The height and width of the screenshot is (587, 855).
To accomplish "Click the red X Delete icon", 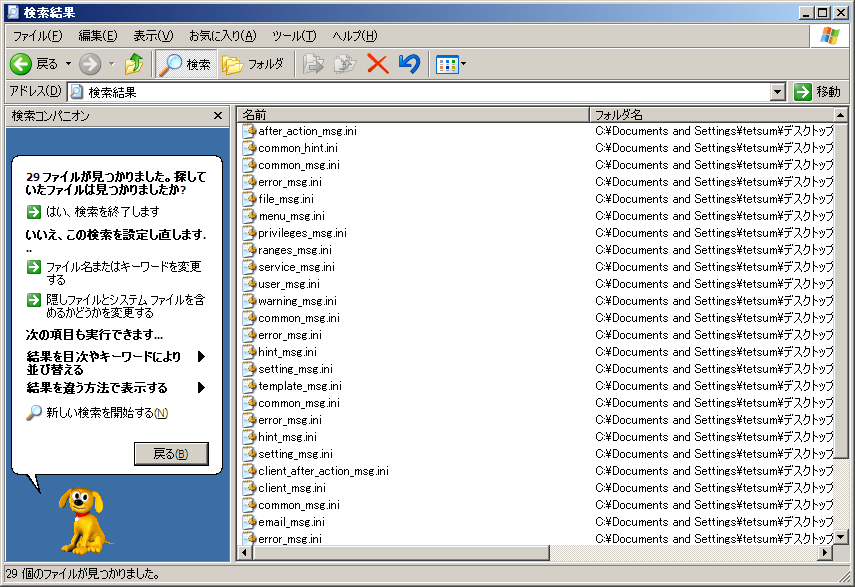I will pos(377,64).
